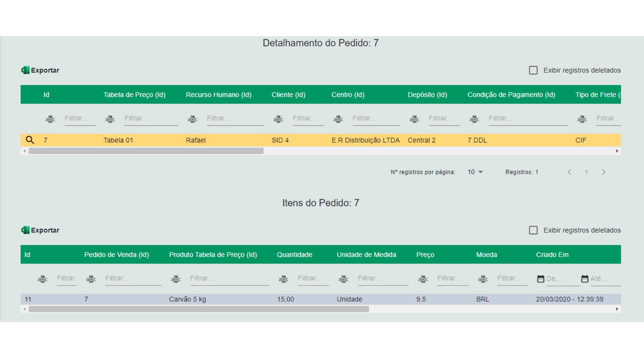Open the records per page dropdown
This screenshot has width=644, height=362.
point(475,172)
